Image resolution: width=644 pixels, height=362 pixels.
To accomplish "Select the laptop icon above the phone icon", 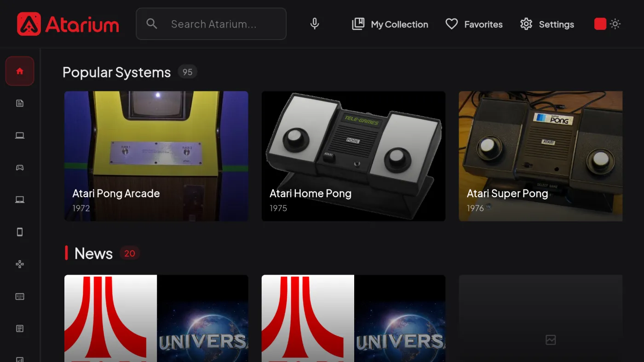I will click(x=20, y=200).
